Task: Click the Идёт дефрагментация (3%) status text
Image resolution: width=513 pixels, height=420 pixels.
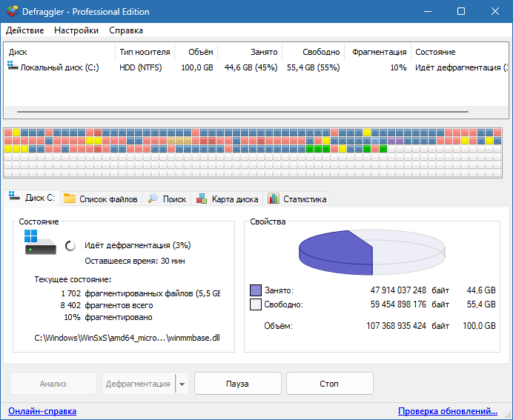Action: click(138, 245)
